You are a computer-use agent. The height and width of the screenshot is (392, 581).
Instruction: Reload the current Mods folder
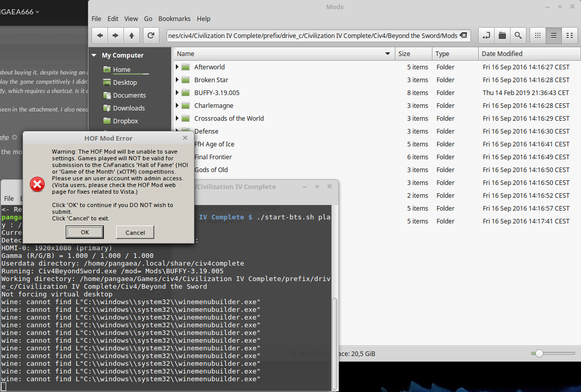[151, 35]
